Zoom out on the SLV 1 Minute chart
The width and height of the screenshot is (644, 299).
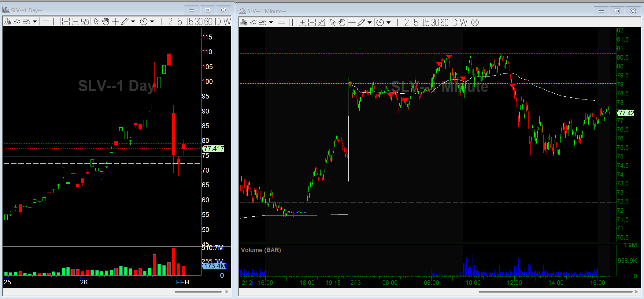pos(312,22)
